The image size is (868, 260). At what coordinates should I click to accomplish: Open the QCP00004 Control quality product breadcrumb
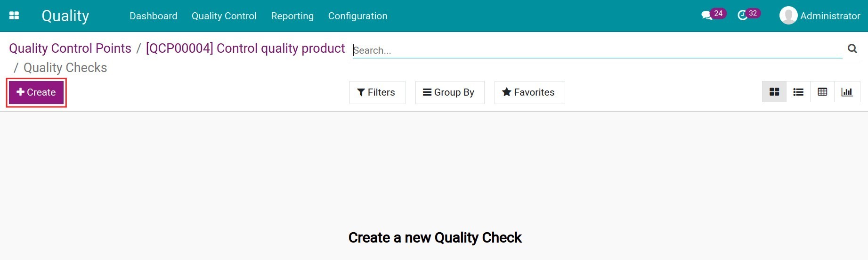click(x=245, y=49)
